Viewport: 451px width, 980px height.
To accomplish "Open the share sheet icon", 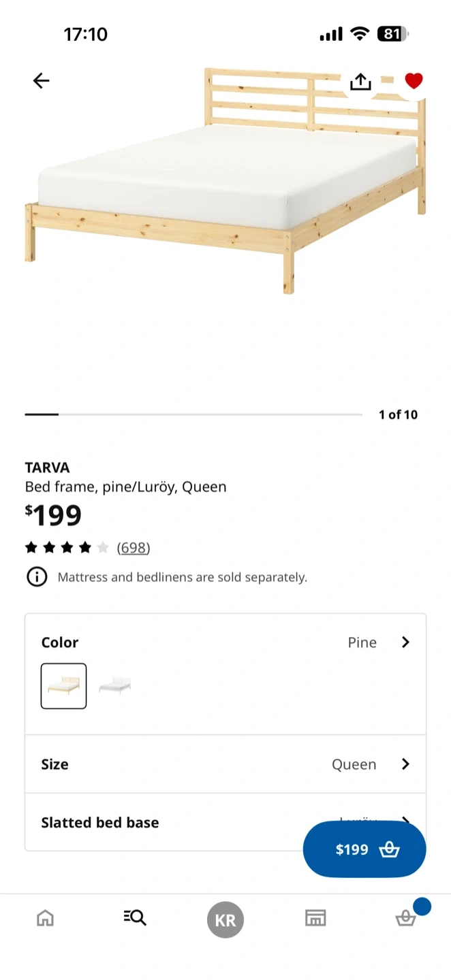I will (x=360, y=82).
